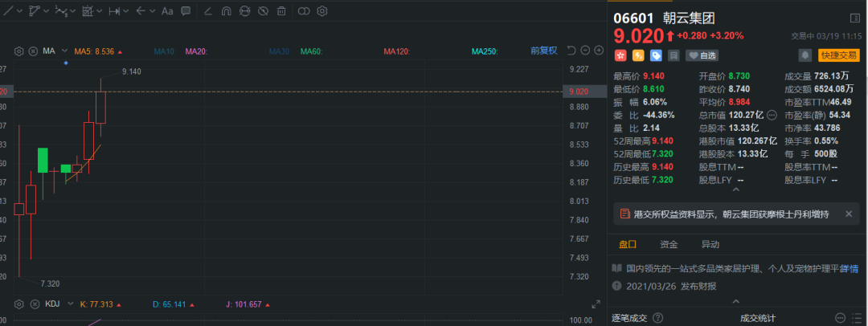The width and height of the screenshot is (868, 326).
Task: Expand the wave pattern tool dropdown
Action: (x=72, y=11)
